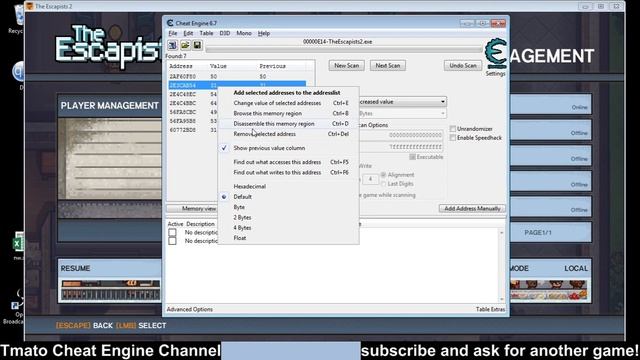Select 2 Bytes display type in context menu

[289, 218]
